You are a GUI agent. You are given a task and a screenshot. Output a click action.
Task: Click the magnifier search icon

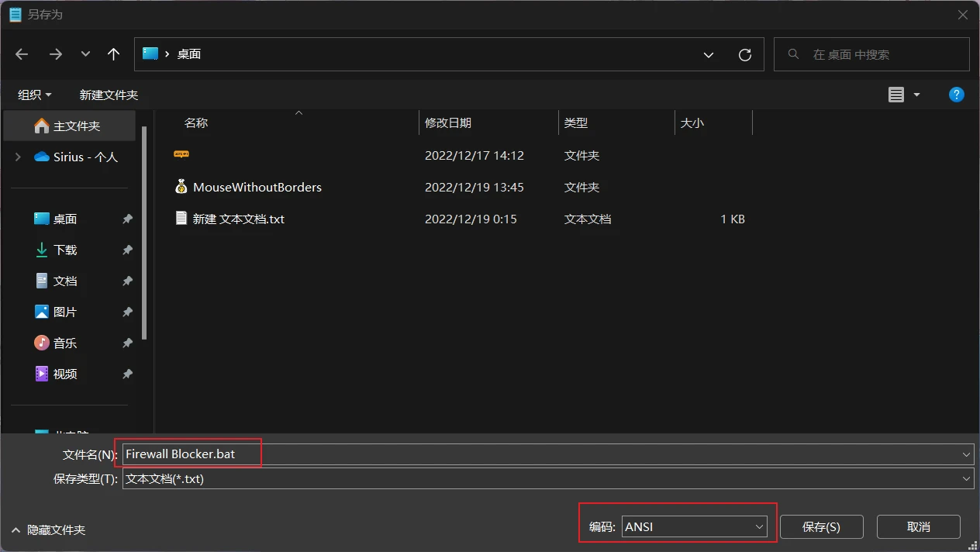pos(793,54)
